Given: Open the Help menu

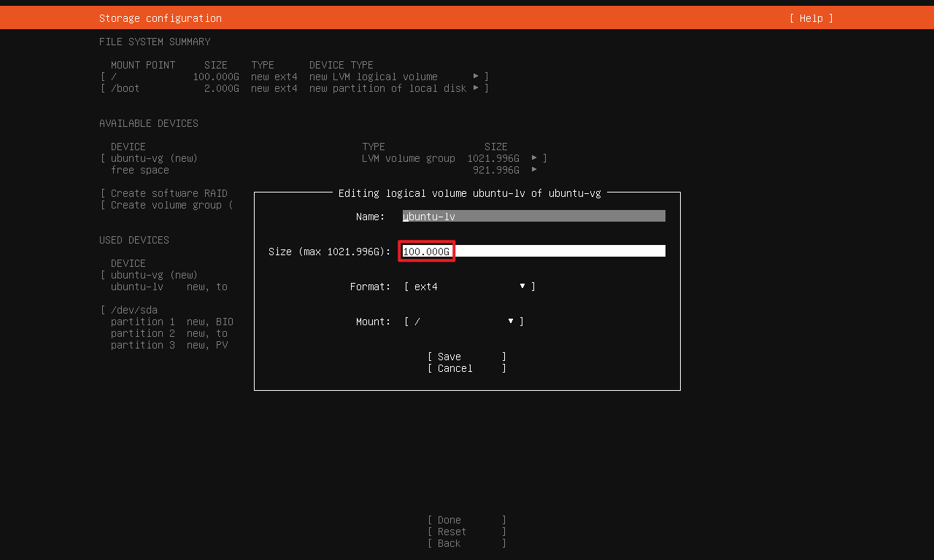Looking at the screenshot, I should tap(811, 18).
